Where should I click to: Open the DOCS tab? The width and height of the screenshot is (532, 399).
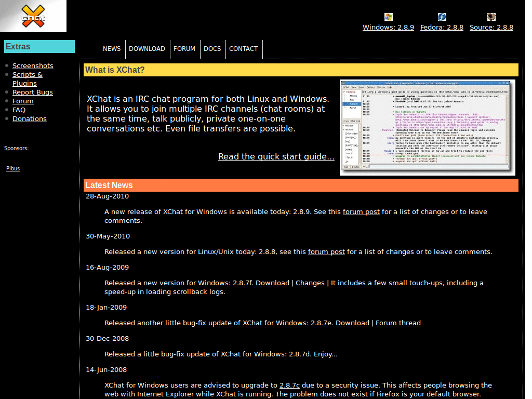click(212, 49)
